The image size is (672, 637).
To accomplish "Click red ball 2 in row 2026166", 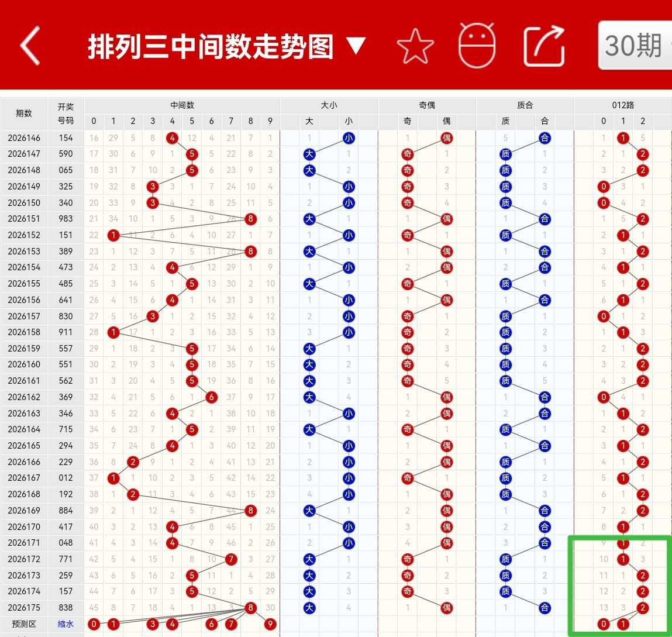I will 133,462.
